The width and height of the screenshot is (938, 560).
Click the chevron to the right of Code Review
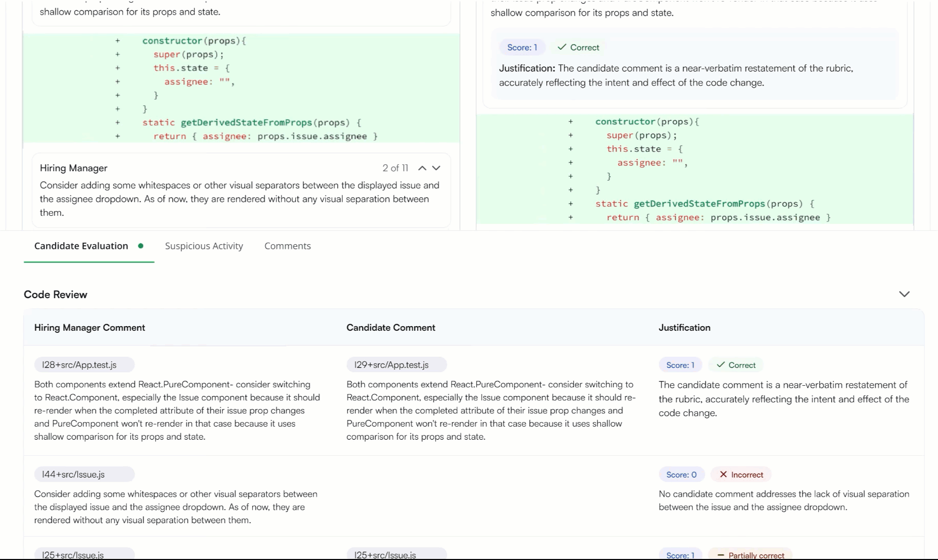tap(905, 294)
